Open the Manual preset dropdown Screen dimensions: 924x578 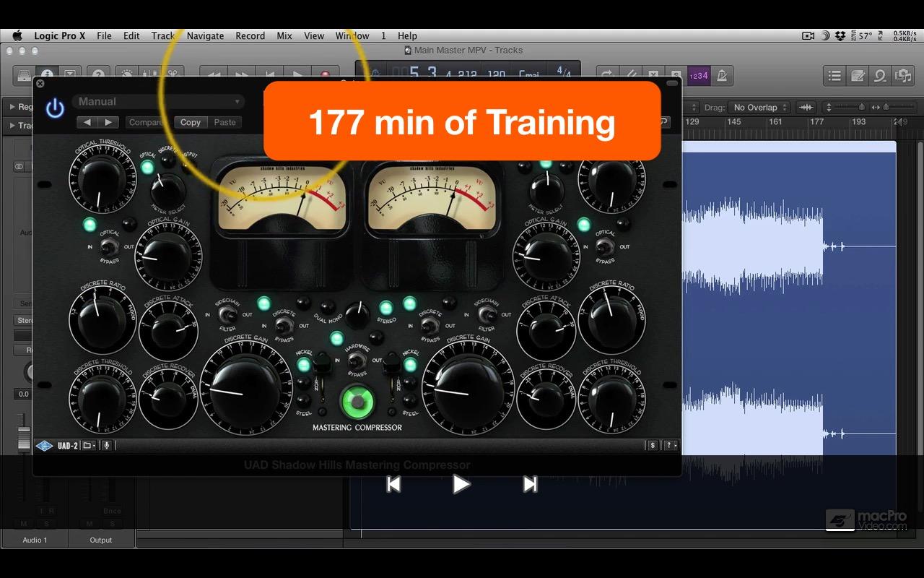159,102
